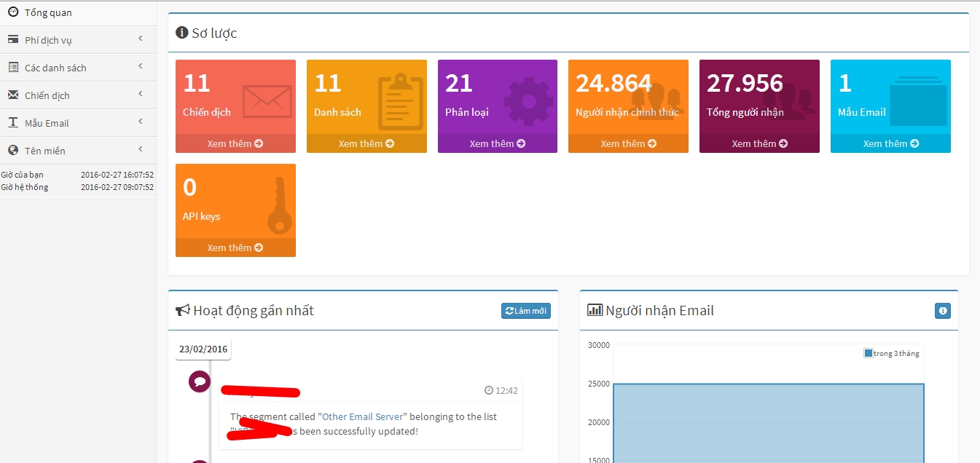Expand Mẫu Email with its chevron
This screenshot has height=463, width=980.
[x=141, y=122]
